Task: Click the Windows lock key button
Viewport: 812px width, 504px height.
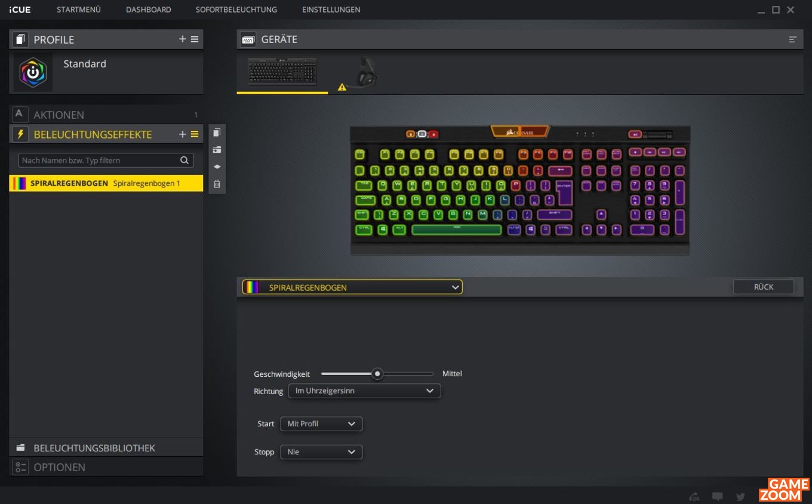Action: point(433,134)
